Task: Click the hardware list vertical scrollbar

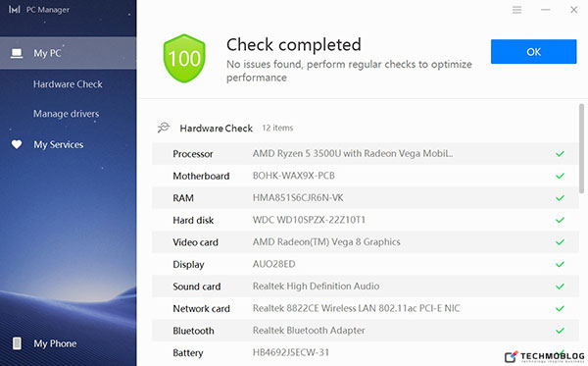Action: click(x=581, y=148)
